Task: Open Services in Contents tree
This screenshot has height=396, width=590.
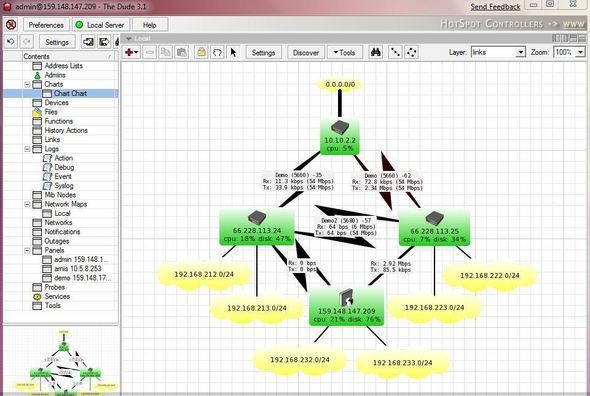Action: coord(57,296)
